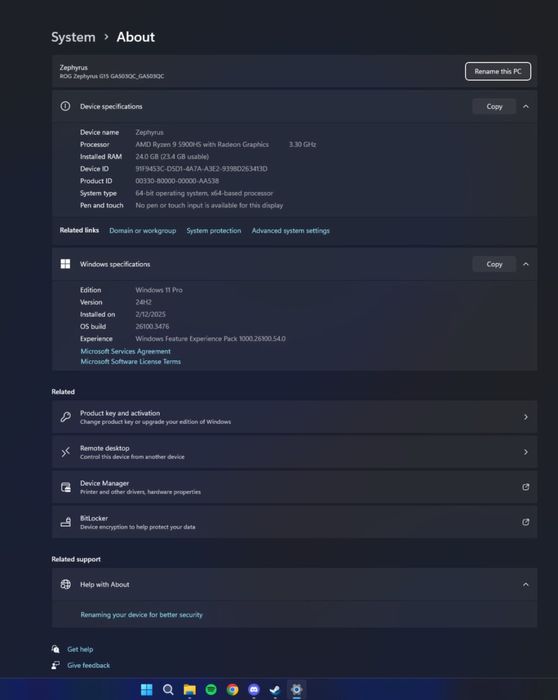Go back to System breadcrumb
The width and height of the screenshot is (558, 700).
point(73,37)
